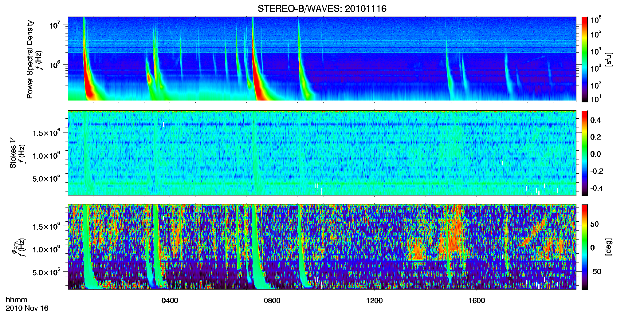Click the 0400 time tick label

[x=170, y=301]
